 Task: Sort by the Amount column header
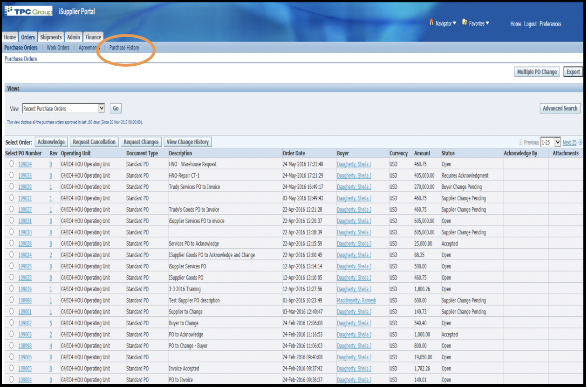coord(422,153)
